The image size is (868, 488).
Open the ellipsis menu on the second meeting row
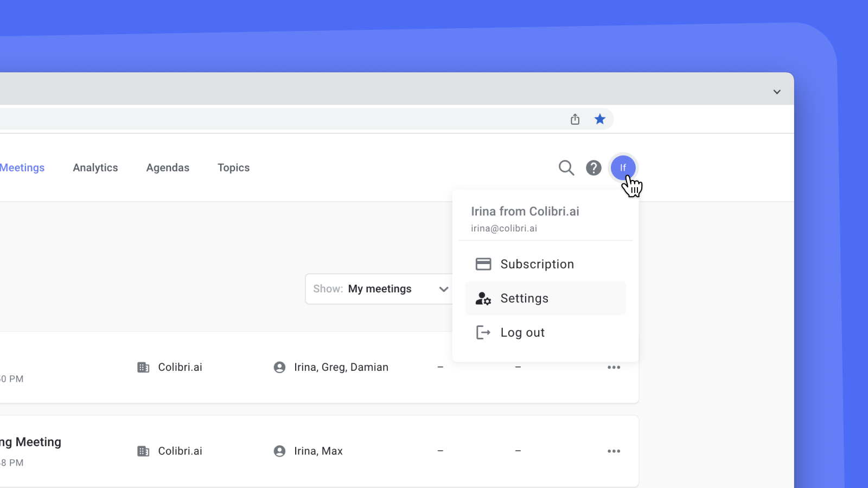tap(614, 451)
